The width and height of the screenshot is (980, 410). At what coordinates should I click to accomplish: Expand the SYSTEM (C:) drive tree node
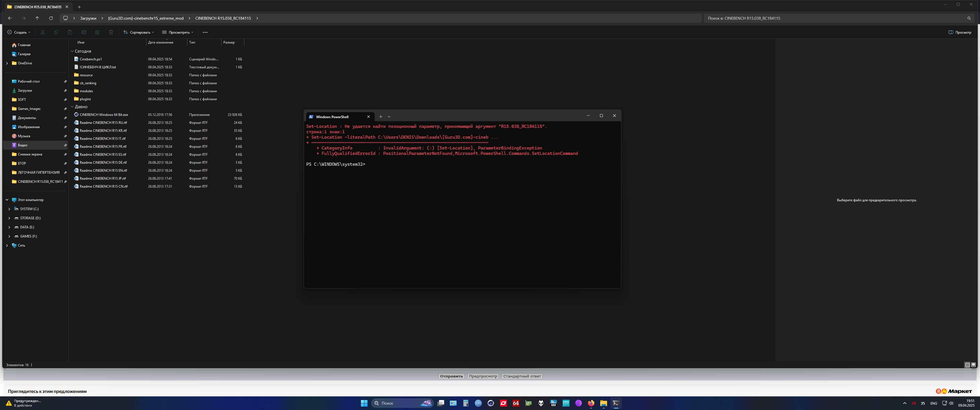[9, 209]
